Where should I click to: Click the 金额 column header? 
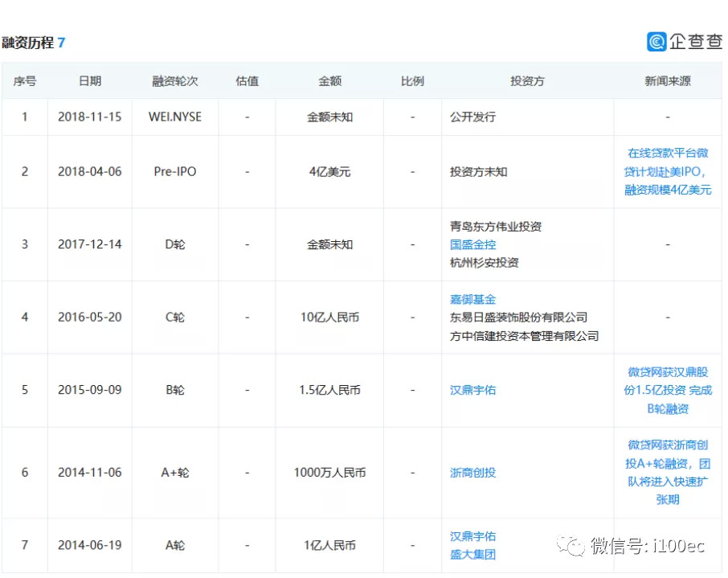tap(329, 81)
